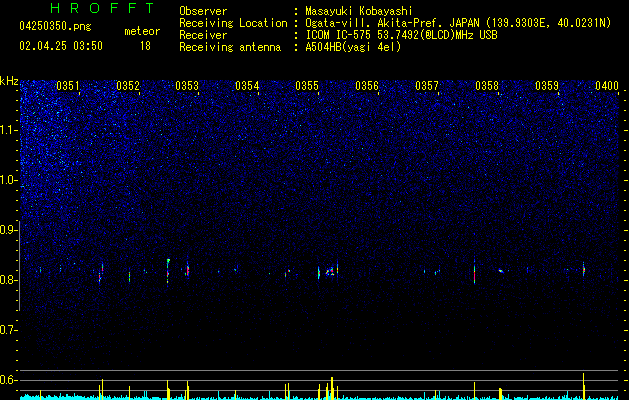Viewport: 629px width, 400px height.
Task: Click the timestamp 02.04.25 03:50
Action: [61, 46]
